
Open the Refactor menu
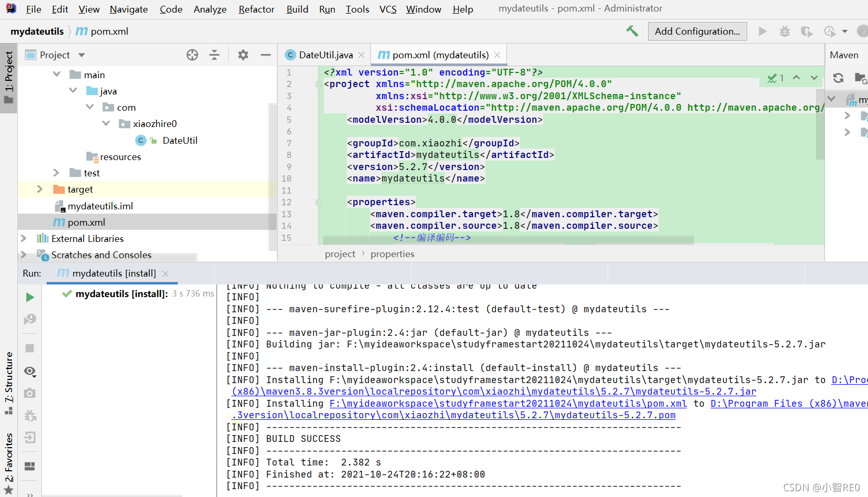[256, 9]
